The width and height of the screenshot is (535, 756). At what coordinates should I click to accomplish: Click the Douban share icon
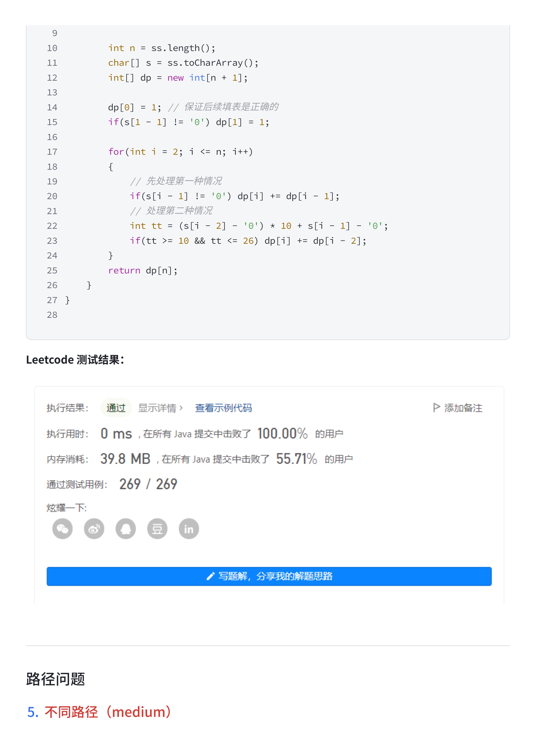pos(157,529)
